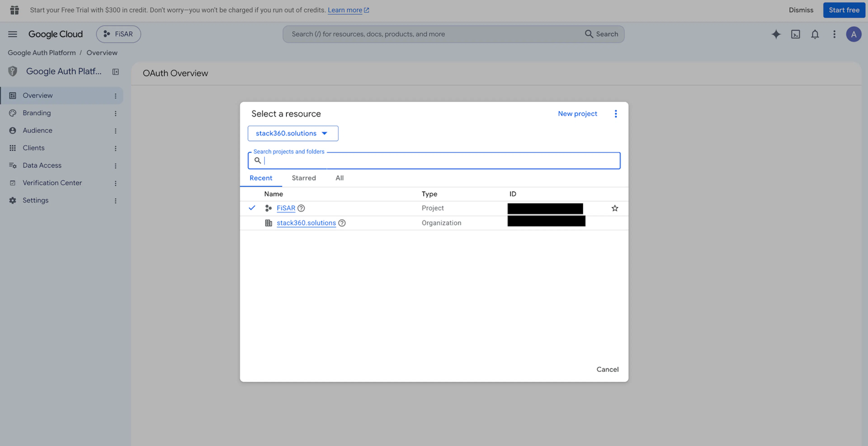Image resolution: width=868 pixels, height=446 pixels.
Task: Click Google Auth Platform breadcrumb
Action: pos(42,53)
